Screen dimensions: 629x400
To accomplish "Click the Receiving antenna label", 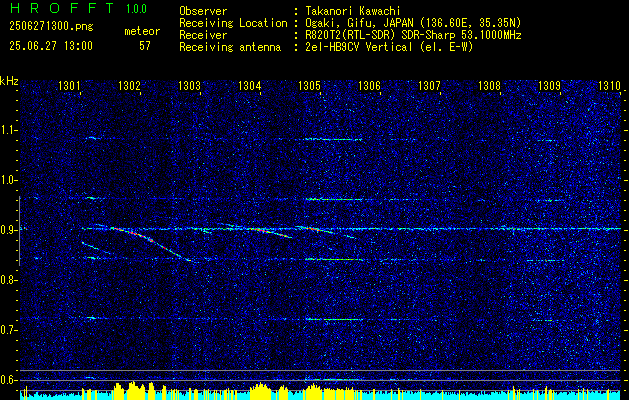I will (x=230, y=47).
